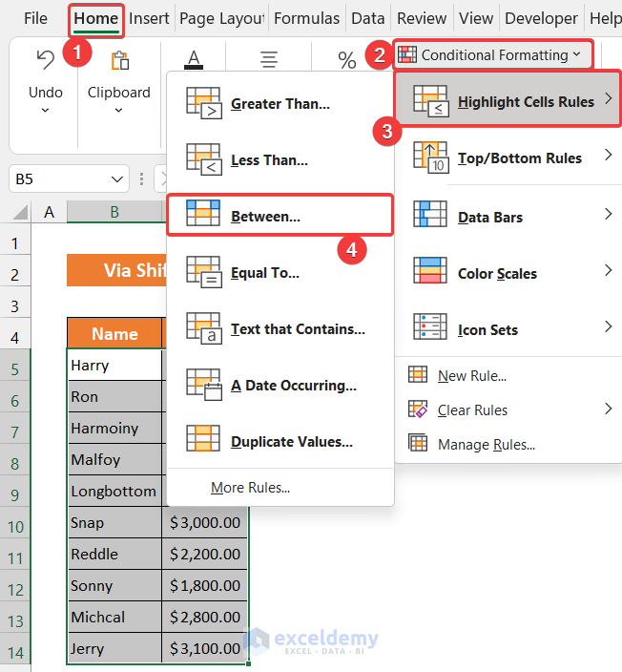The width and height of the screenshot is (622, 672).
Task: Select row 10 header
Action: coord(15,523)
